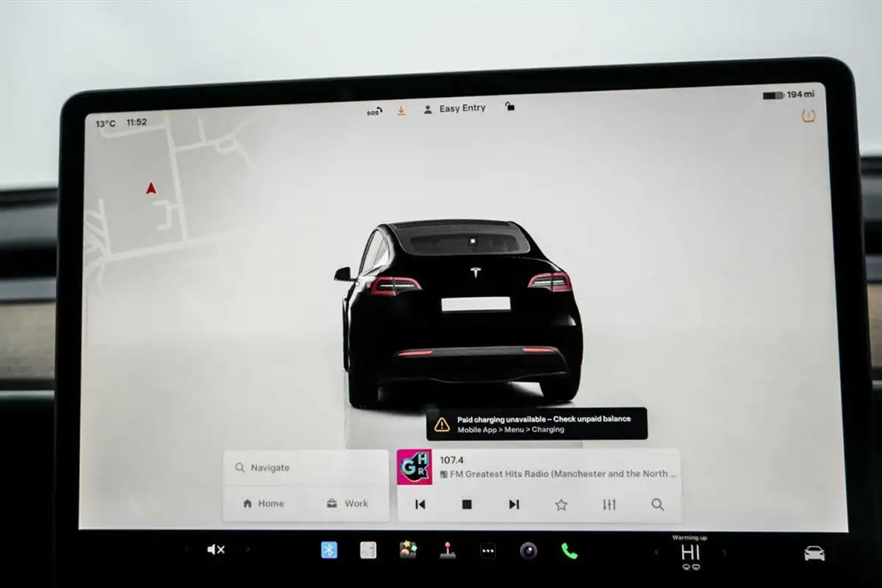Raise volume with right arrow
Screen dimensions: 882x588
tap(248, 549)
